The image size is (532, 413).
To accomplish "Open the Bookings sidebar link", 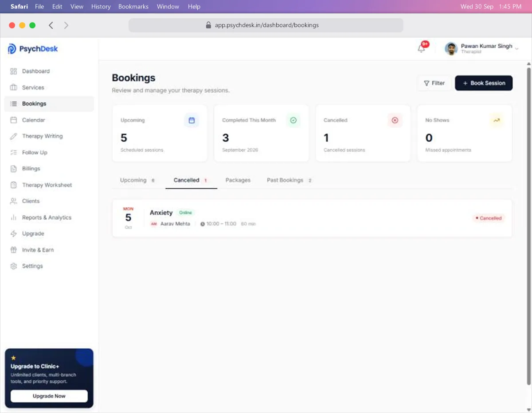I will [49, 104].
